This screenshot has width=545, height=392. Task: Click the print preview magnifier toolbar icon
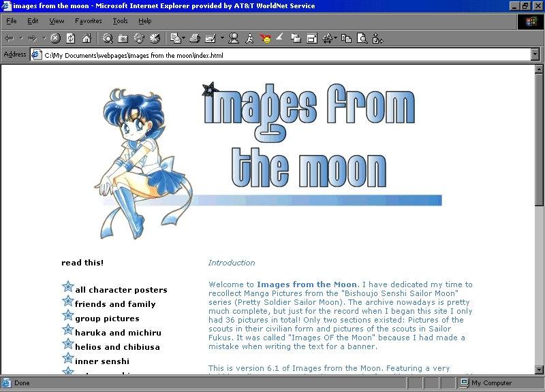coord(362,38)
